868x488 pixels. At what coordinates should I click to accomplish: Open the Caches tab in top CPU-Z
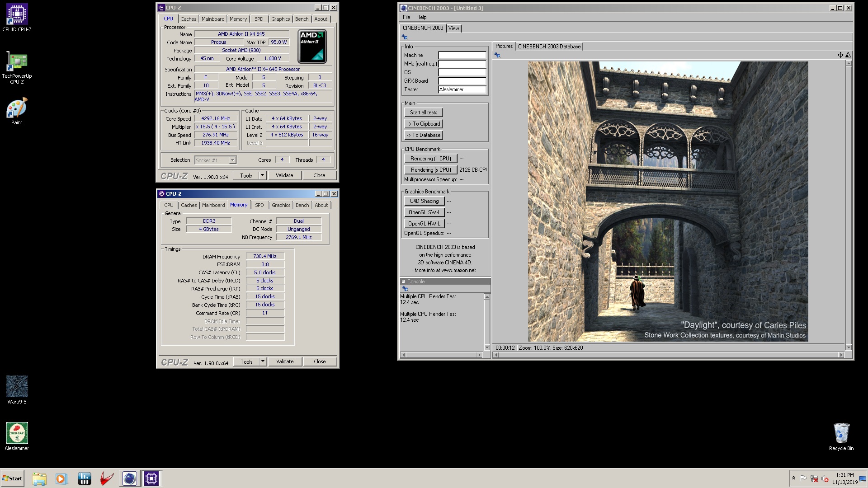189,19
